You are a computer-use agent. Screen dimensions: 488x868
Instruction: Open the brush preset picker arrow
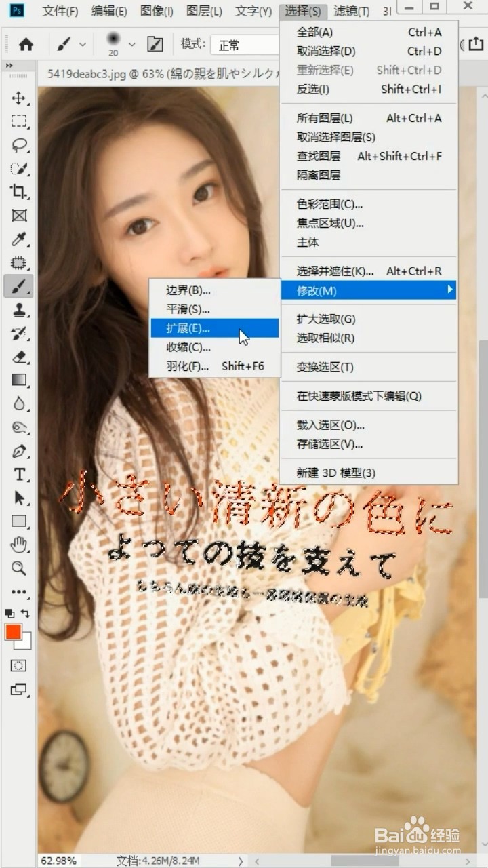pyautogui.click(x=132, y=45)
